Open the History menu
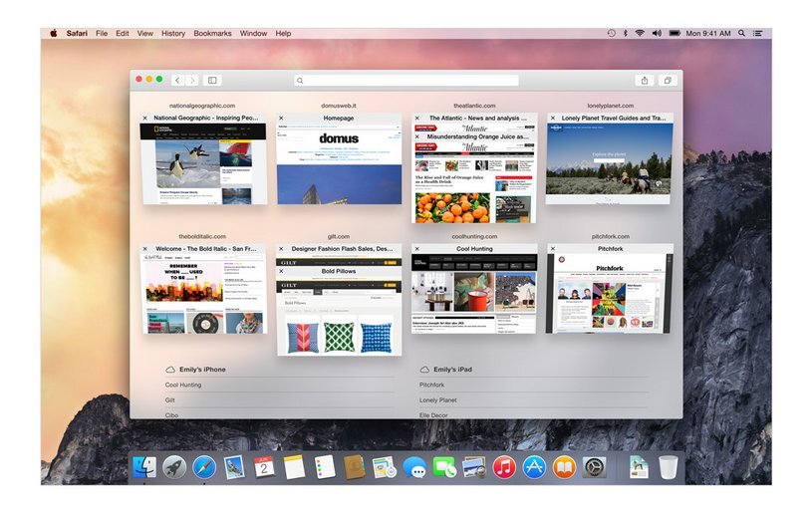Image resolution: width=812 pixels, height=523 pixels. coord(173,33)
